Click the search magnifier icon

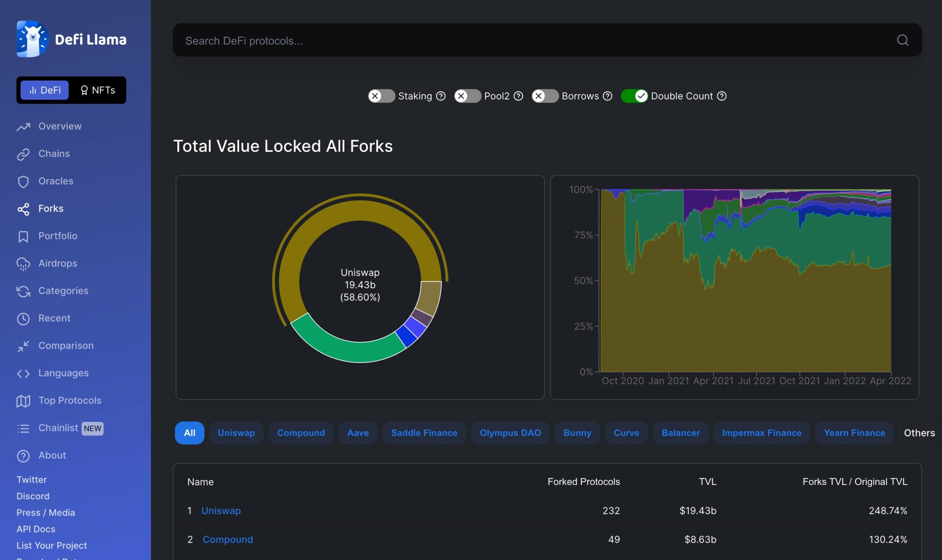902,40
